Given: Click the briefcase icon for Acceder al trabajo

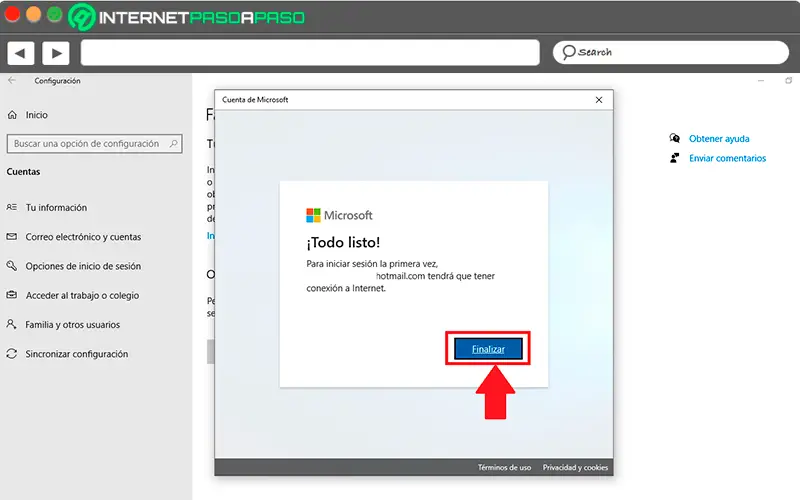Looking at the screenshot, I should (x=11, y=295).
